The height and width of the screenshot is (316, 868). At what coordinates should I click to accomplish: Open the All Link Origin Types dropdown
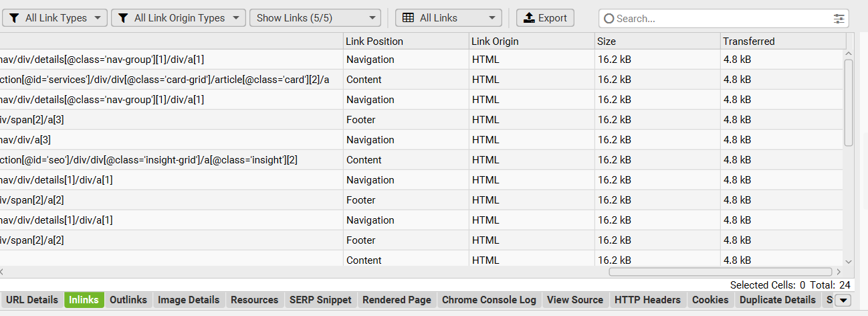pyautogui.click(x=179, y=18)
